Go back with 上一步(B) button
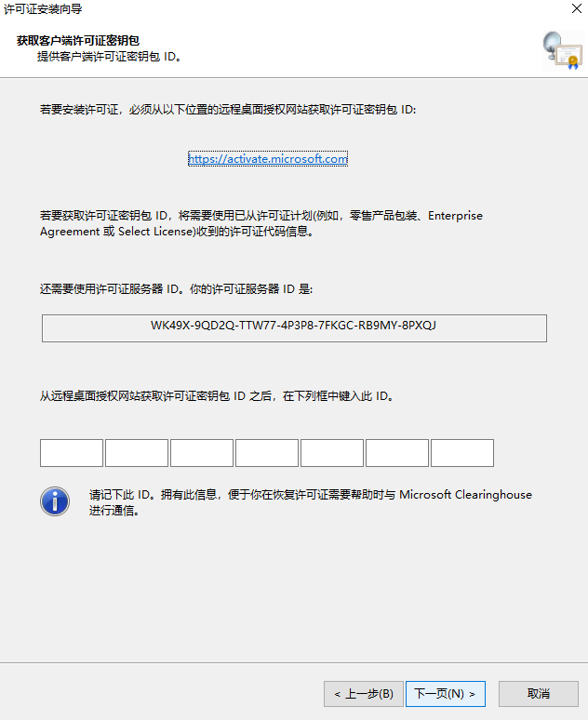The height and width of the screenshot is (720, 588). tap(364, 694)
